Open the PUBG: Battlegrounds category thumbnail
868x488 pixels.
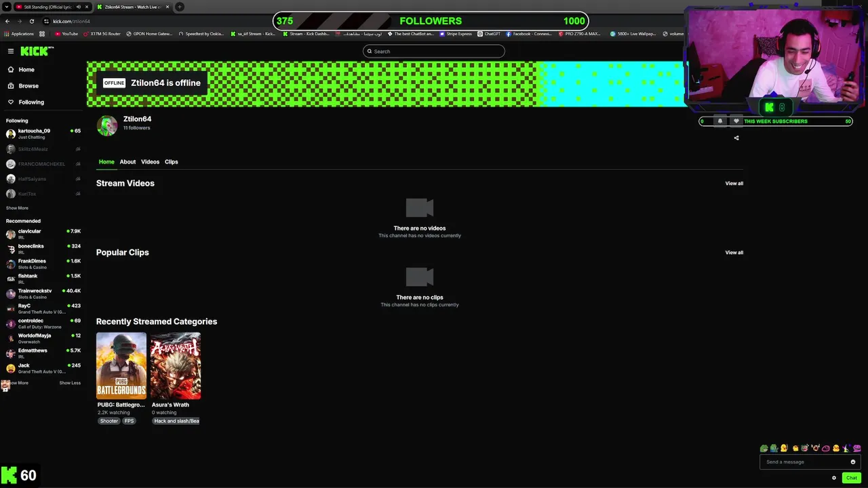(x=121, y=365)
